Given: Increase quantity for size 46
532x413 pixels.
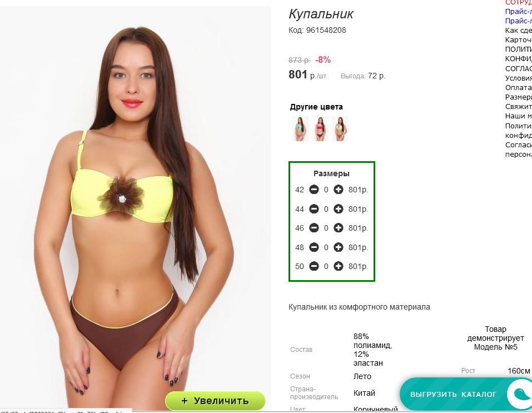Looking at the screenshot, I should [x=339, y=228].
